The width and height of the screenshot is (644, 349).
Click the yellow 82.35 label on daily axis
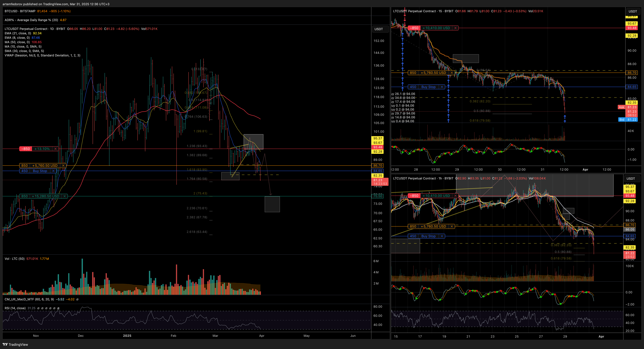378,176
